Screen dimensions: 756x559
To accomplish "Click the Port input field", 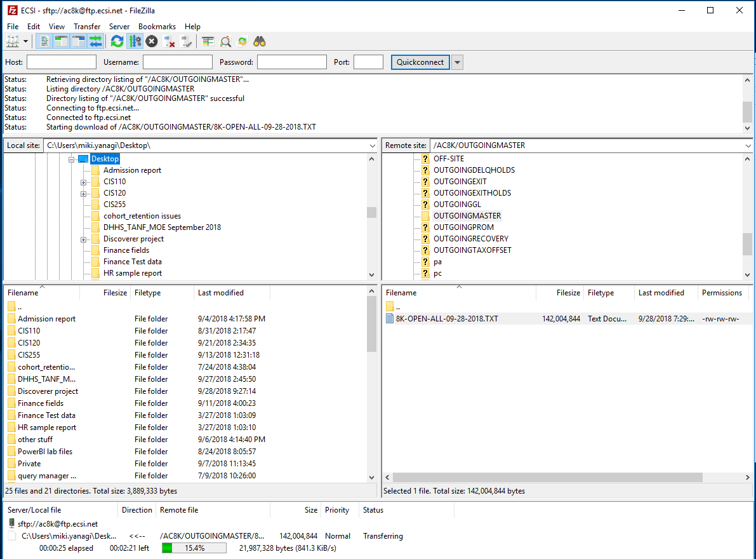I will click(x=368, y=62).
